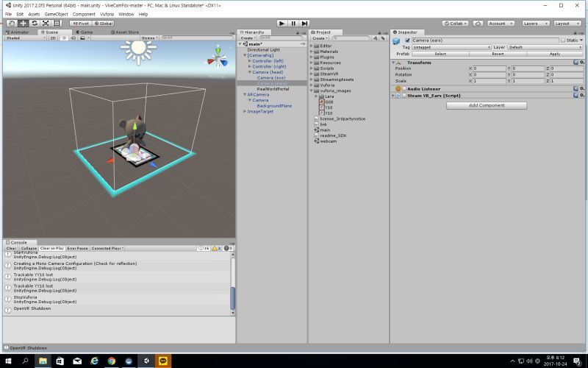This screenshot has height=368, width=588.
Task: Click the Console Clear button
Action: pyautogui.click(x=11, y=248)
